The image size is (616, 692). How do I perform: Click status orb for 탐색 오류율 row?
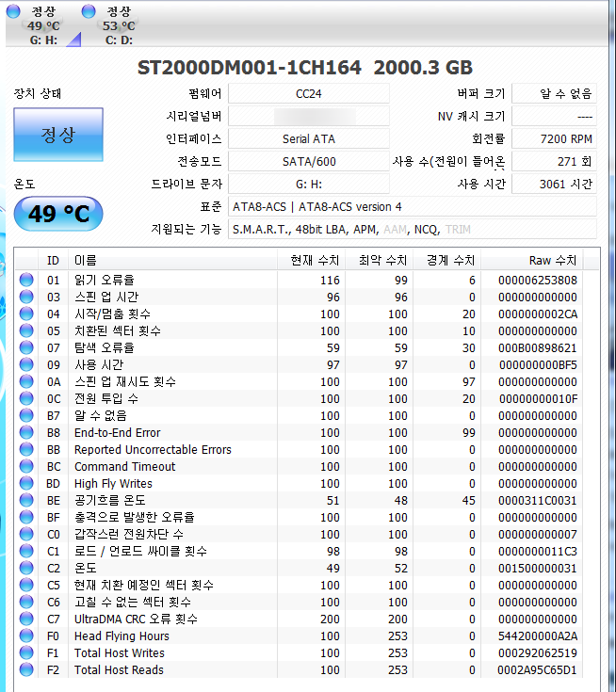tap(26, 347)
